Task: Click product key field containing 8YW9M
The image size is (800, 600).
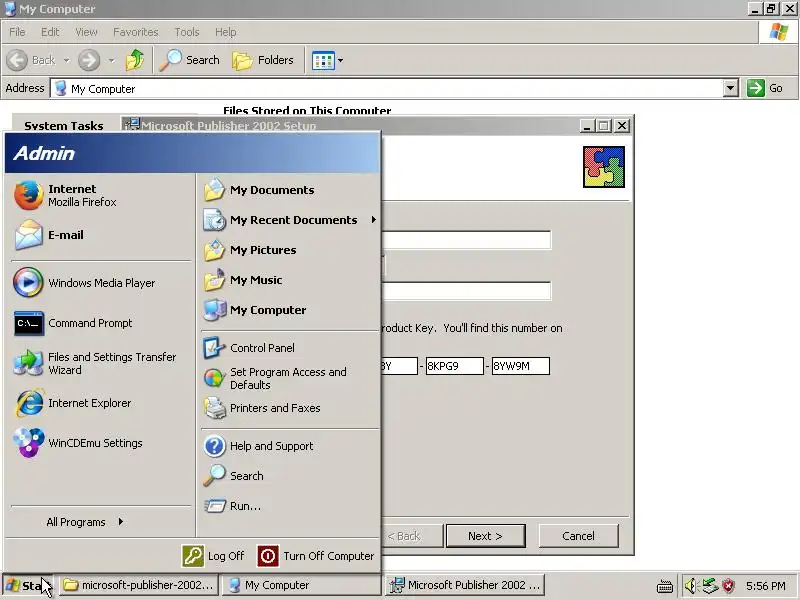Action: (520, 366)
